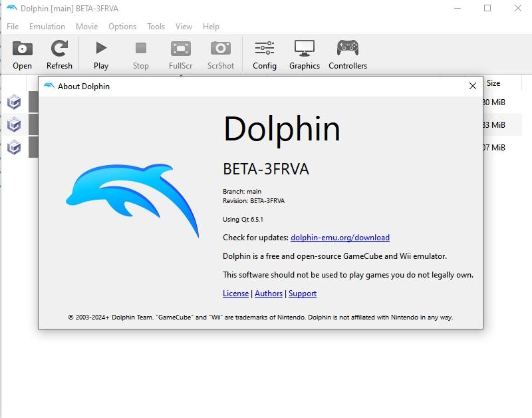Select the GameCube icon in row with 30 MiB
The width and height of the screenshot is (532, 418).
pos(14,102)
